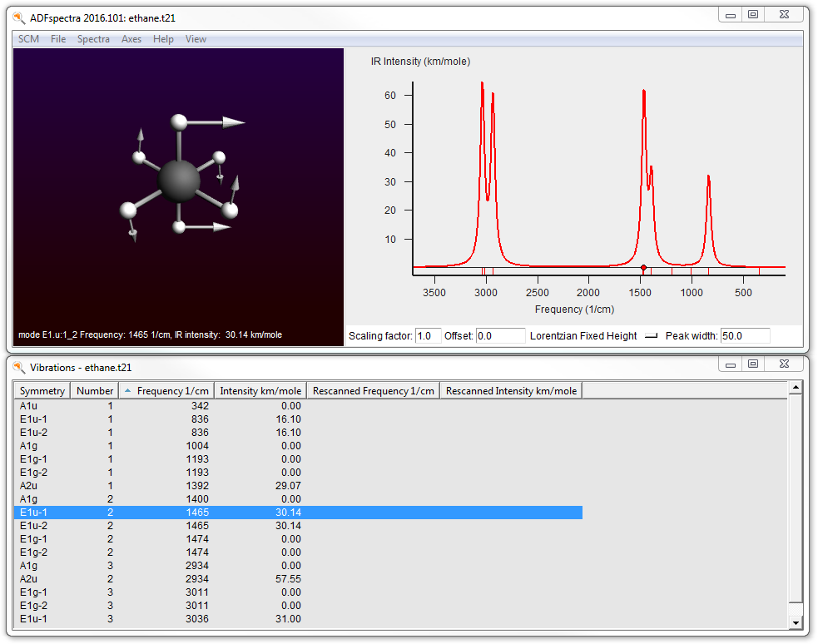Maximize the ADFspectra window
Viewport: 818px width, 644px height.
click(753, 15)
